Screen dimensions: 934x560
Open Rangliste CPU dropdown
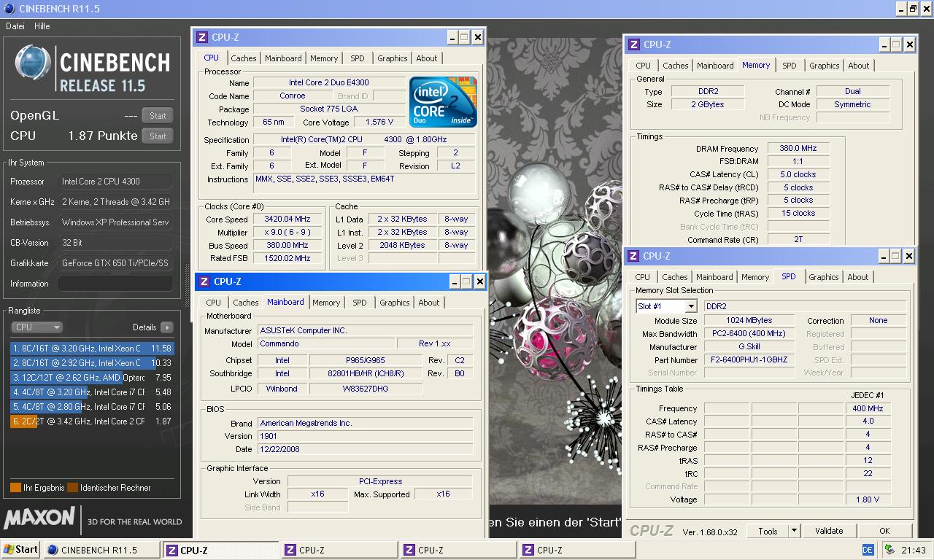point(36,327)
